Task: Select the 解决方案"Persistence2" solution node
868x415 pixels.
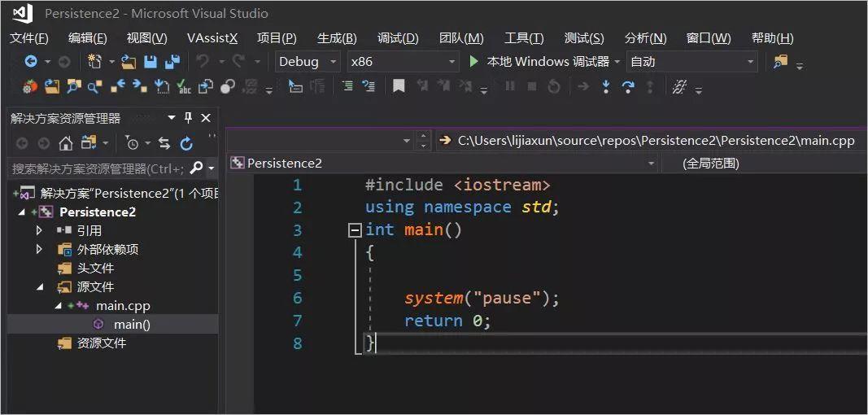Action: pos(129,194)
